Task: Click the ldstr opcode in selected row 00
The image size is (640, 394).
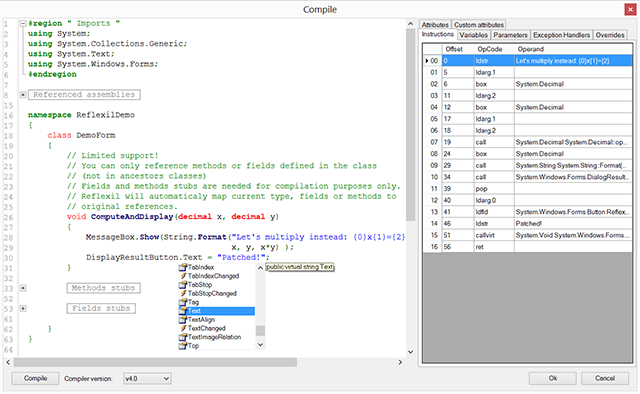Action: pos(494,61)
